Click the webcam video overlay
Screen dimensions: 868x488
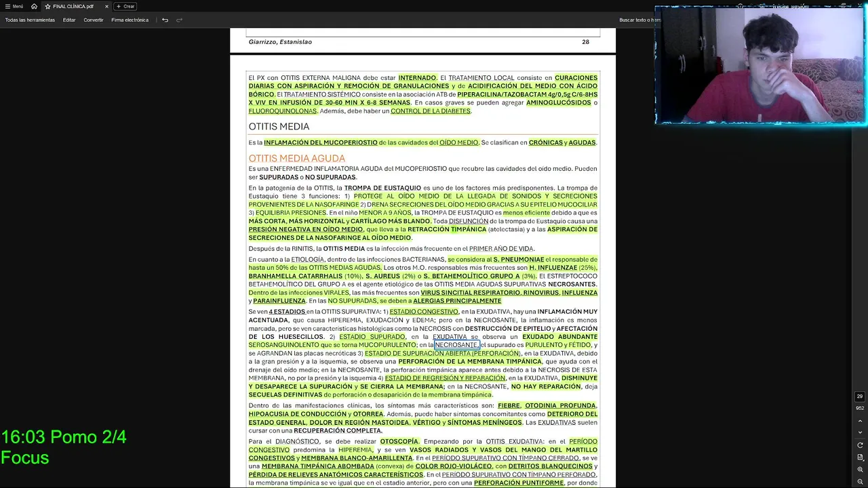(760, 65)
